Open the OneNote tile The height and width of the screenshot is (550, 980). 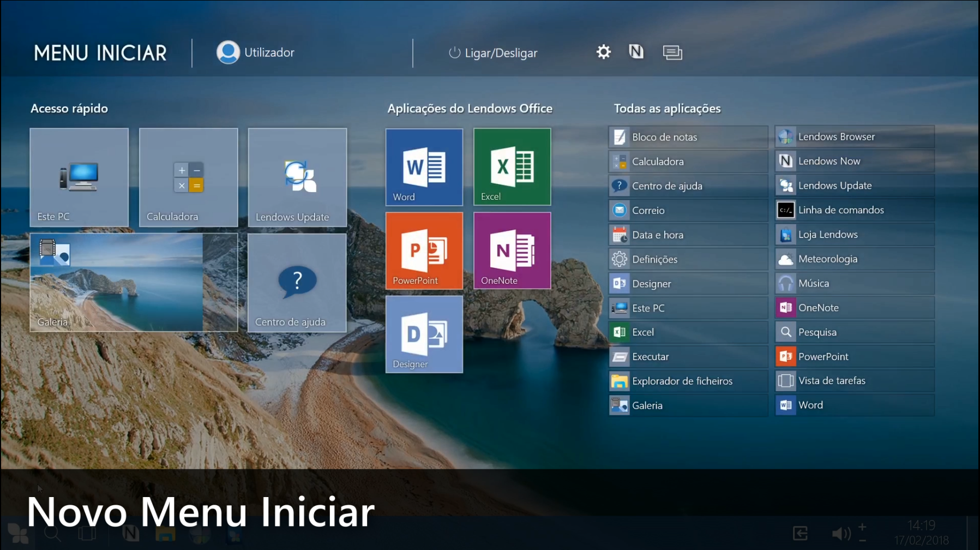(512, 250)
